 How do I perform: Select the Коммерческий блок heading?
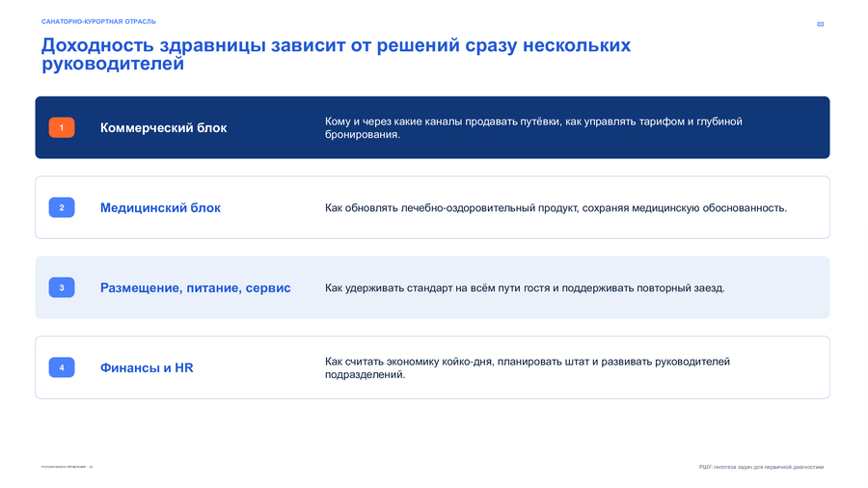pyautogui.click(x=163, y=128)
